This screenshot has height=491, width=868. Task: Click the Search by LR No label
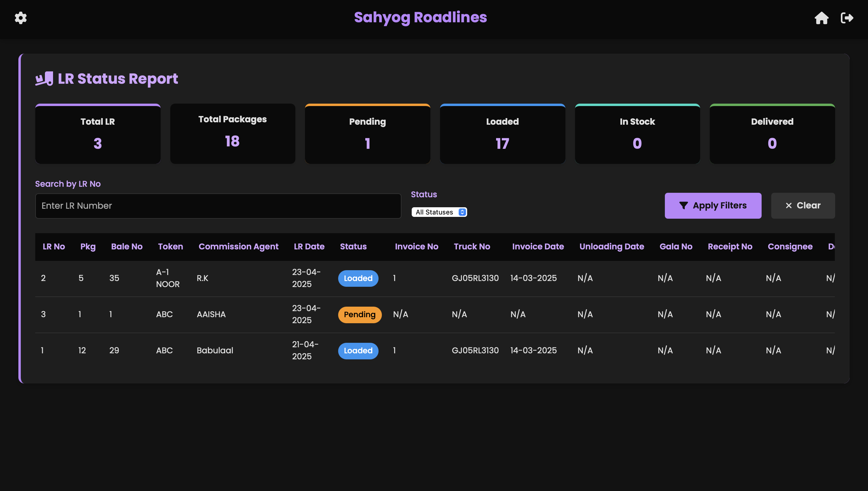[x=68, y=184]
